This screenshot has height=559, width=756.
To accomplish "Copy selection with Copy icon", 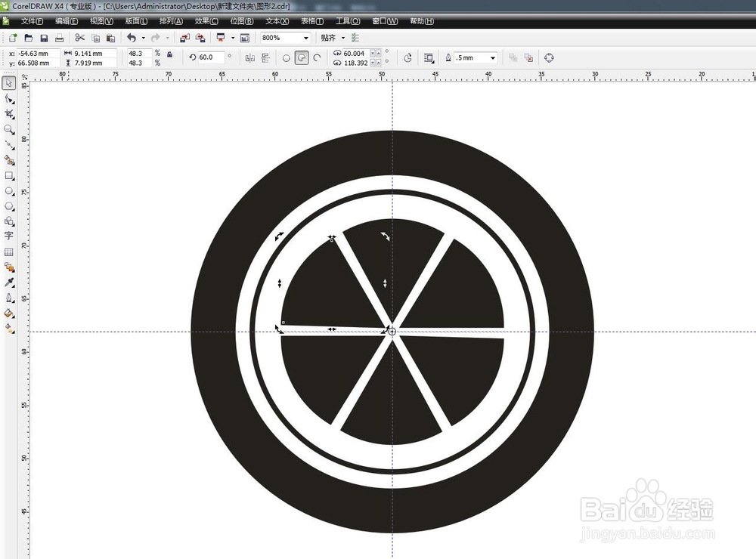I will [95, 38].
